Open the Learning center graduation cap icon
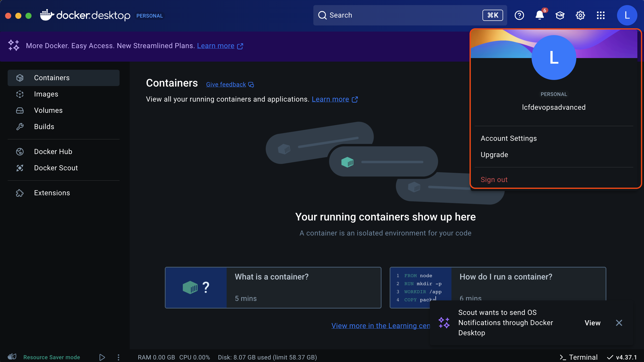This screenshot has width=644, height=362. (x=560, y=15)
